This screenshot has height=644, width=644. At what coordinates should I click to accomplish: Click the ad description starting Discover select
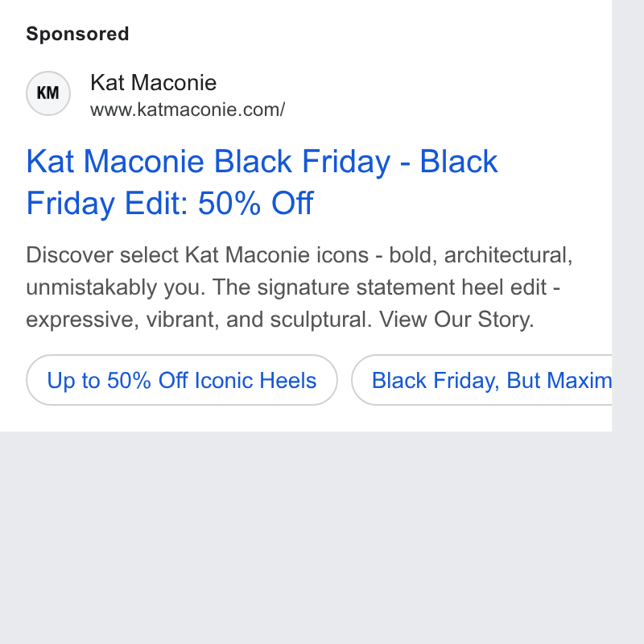click(x=299, y=287)
